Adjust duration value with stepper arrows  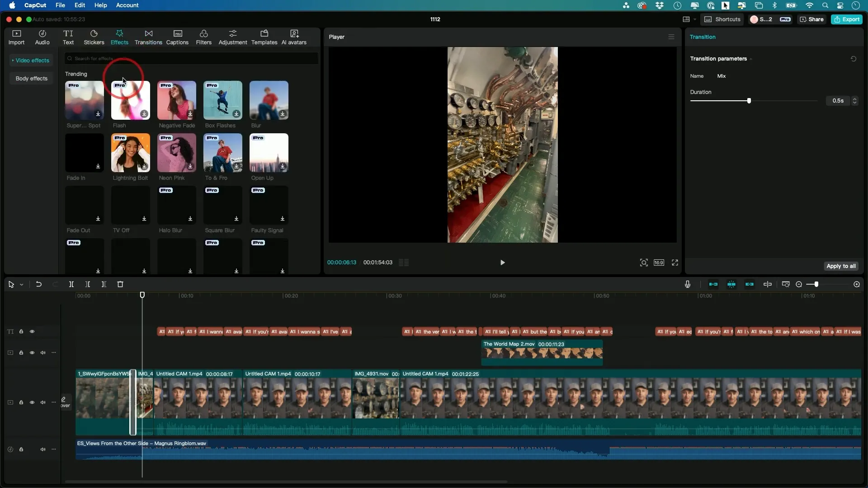click(854, 101)
